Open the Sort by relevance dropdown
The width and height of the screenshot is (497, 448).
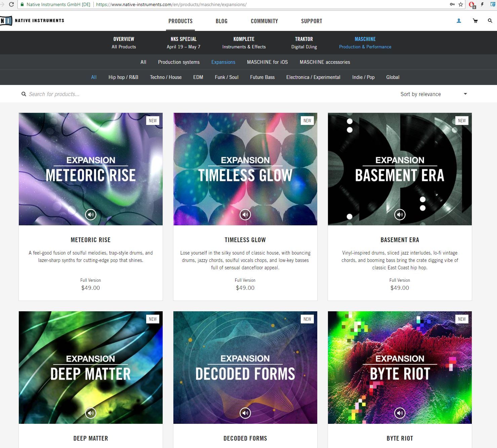(x=433, y=94)
